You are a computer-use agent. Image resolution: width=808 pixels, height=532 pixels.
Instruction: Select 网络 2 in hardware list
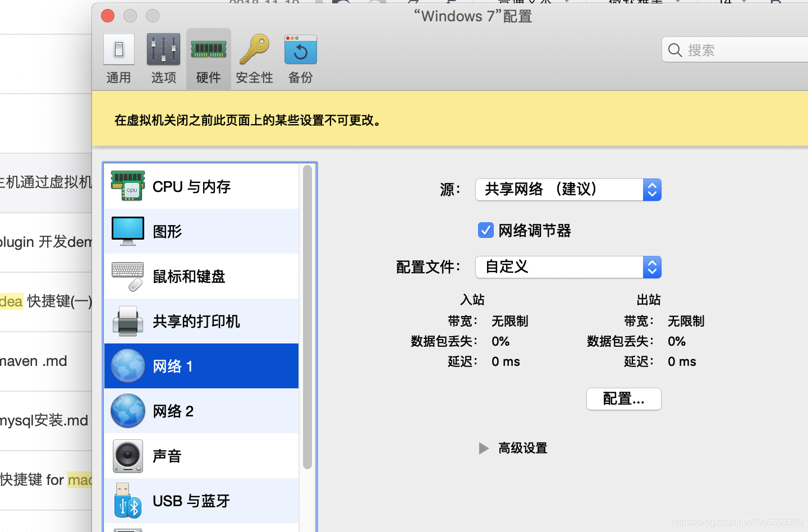[x=201, y=411]
